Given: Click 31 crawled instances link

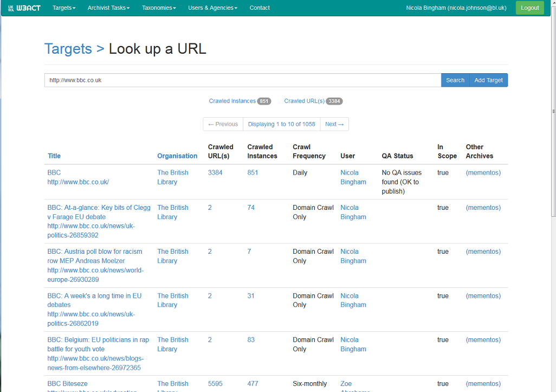Looking at the screenshot, I should tap(251, 296).
